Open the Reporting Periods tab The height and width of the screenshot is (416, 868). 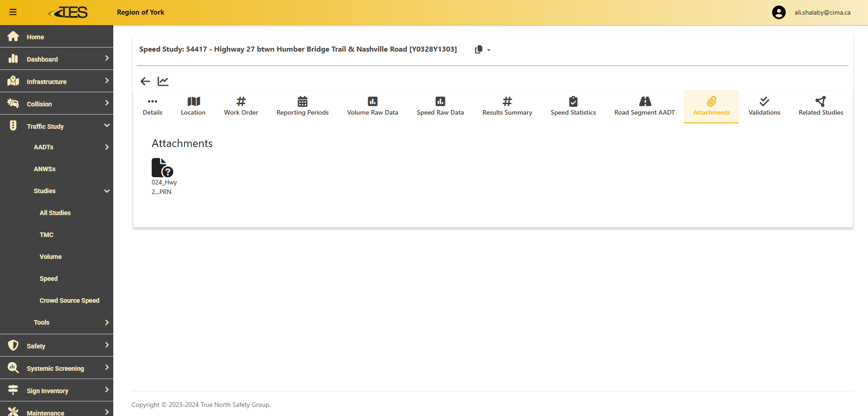pyautogui.click(x=302, y=106)
